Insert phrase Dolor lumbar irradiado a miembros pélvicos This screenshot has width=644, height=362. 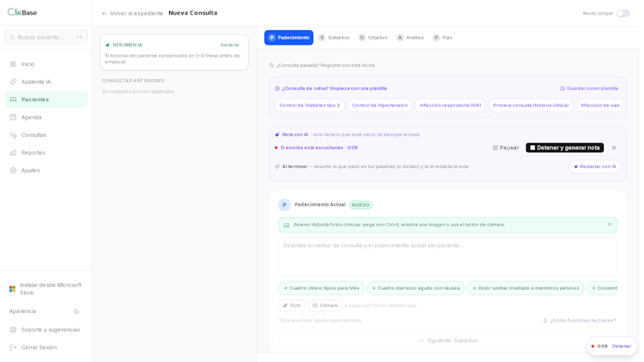tap(526, 288)
